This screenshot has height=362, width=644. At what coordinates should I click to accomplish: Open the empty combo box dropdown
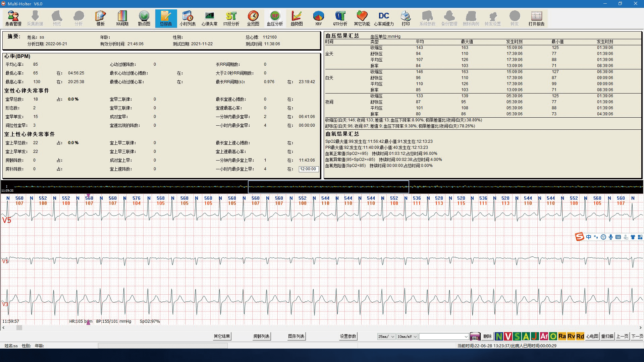(x=466, y=337)
